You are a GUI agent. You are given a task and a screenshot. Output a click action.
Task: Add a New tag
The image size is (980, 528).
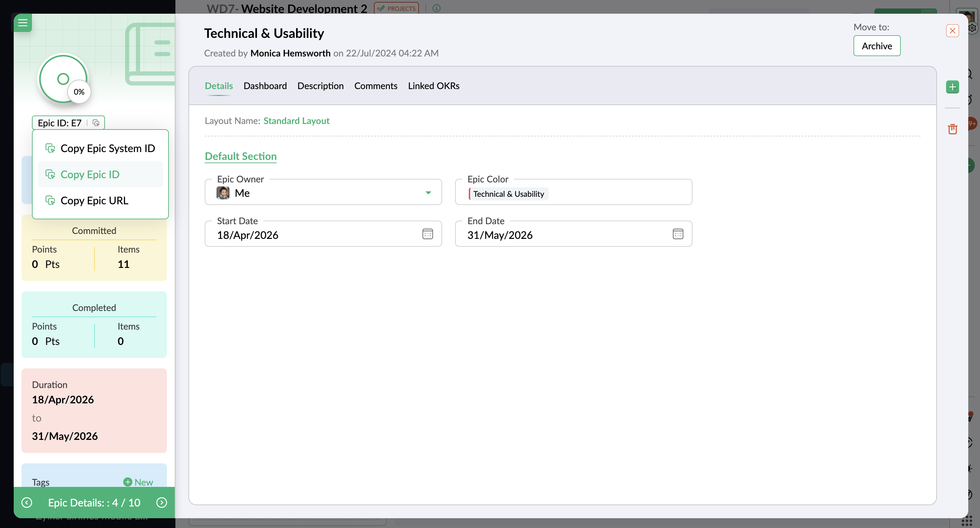click(x=138, y=482)
